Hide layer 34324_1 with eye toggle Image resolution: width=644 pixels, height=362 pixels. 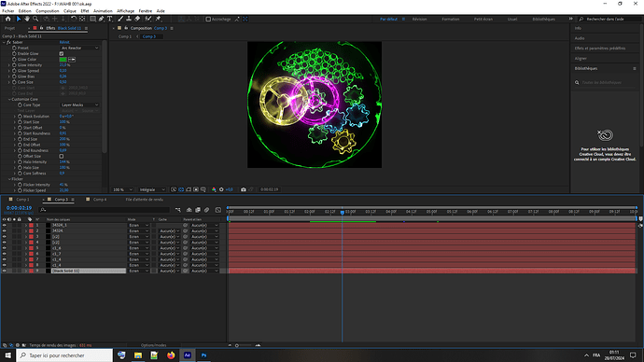click(4, 226)
